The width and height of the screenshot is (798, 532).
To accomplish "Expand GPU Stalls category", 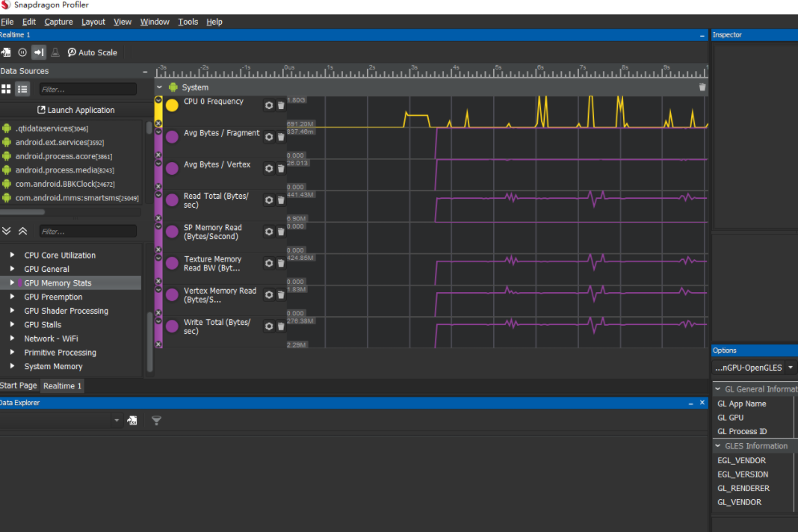I will [x=12, y=324].
